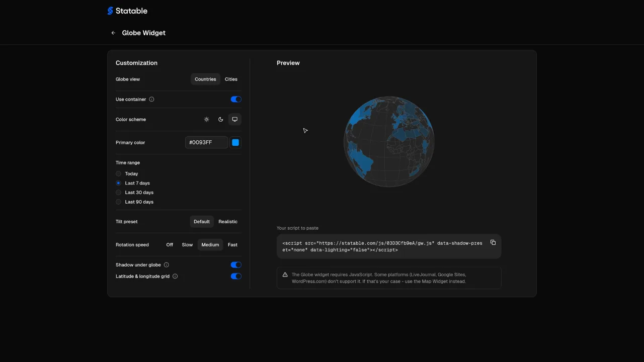Toggle the Use container switch
644x362 pixels.
tap(236, 99)
